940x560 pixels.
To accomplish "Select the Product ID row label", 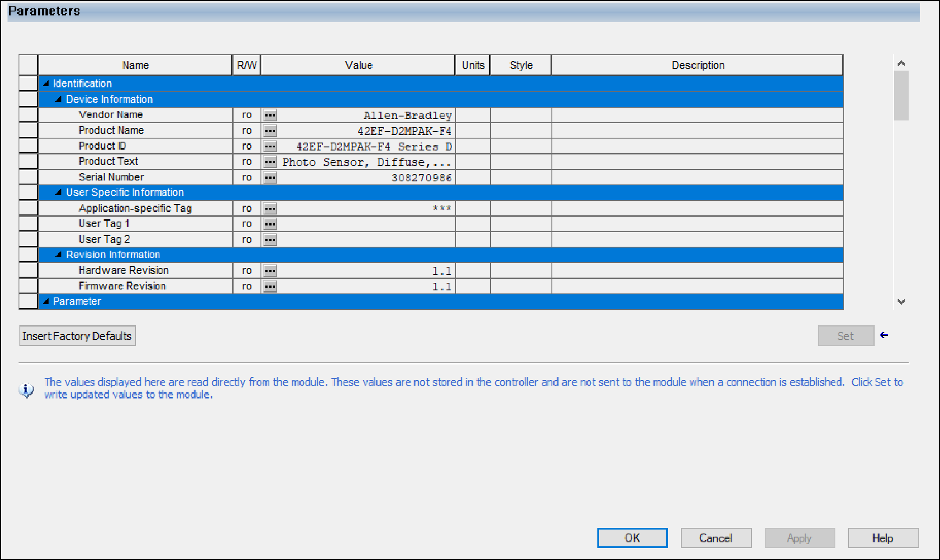I will (x=102, y=146).
